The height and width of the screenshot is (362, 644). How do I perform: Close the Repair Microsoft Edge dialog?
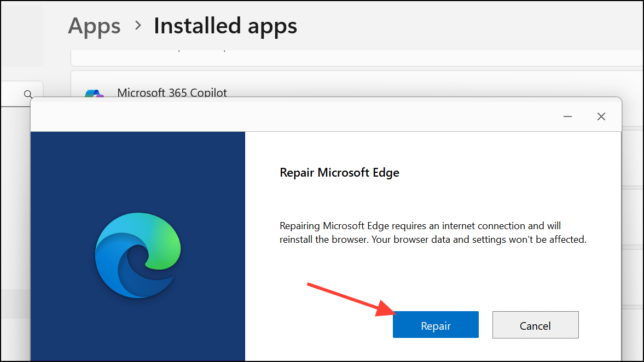point(601,116)
